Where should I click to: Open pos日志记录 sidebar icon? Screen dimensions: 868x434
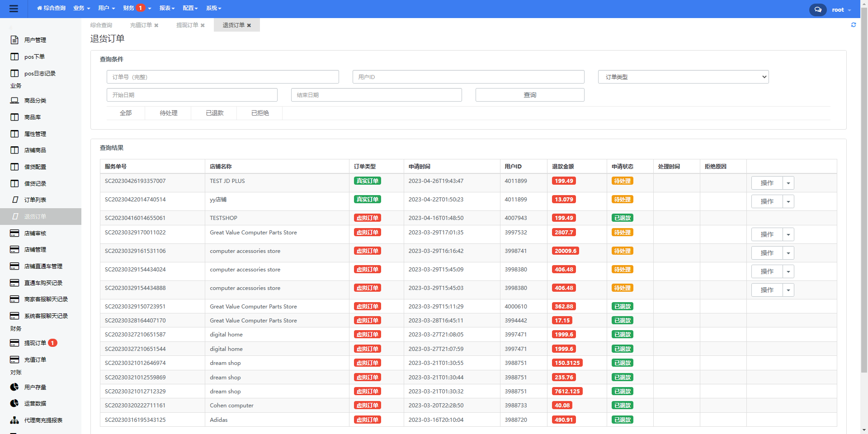pos(14,73)
